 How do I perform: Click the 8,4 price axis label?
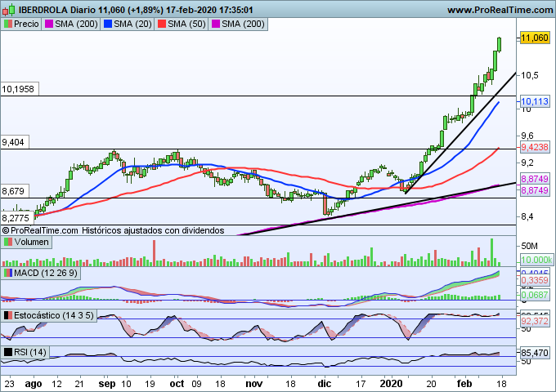tap(527, 216)
